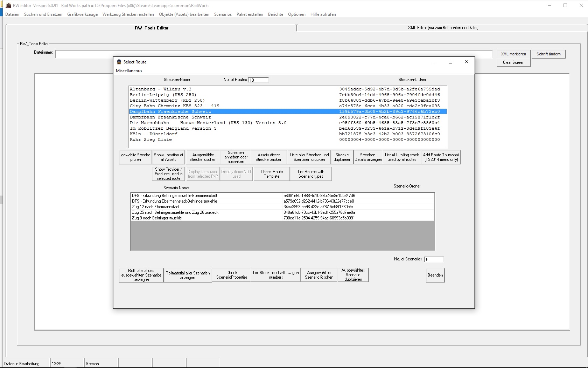Click Strecke duplizieren button
588x368 pixels.
342,157
